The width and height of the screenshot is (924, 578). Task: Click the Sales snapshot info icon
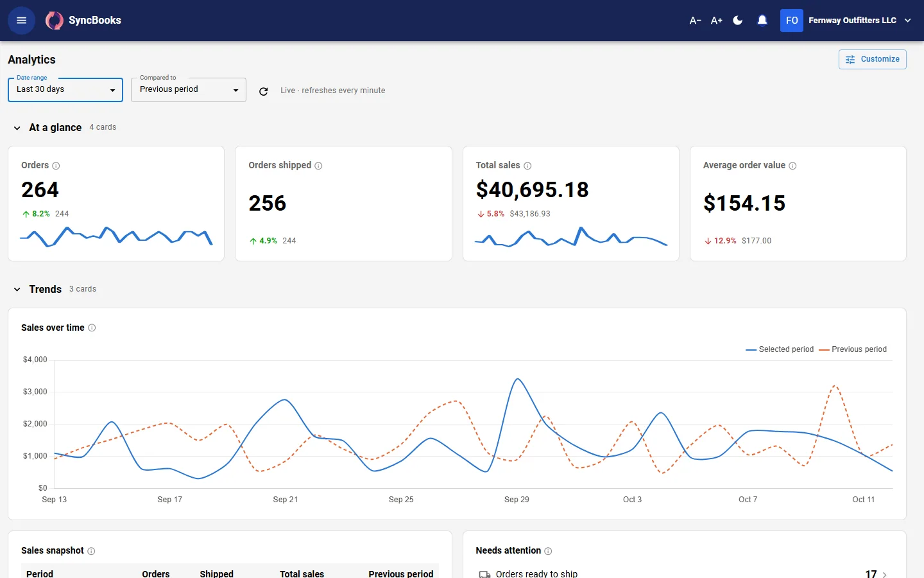(91, 551)
